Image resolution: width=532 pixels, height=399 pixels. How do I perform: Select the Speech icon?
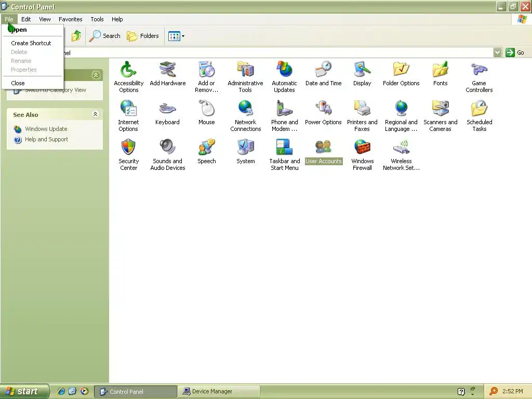click(x=206, y=147)
